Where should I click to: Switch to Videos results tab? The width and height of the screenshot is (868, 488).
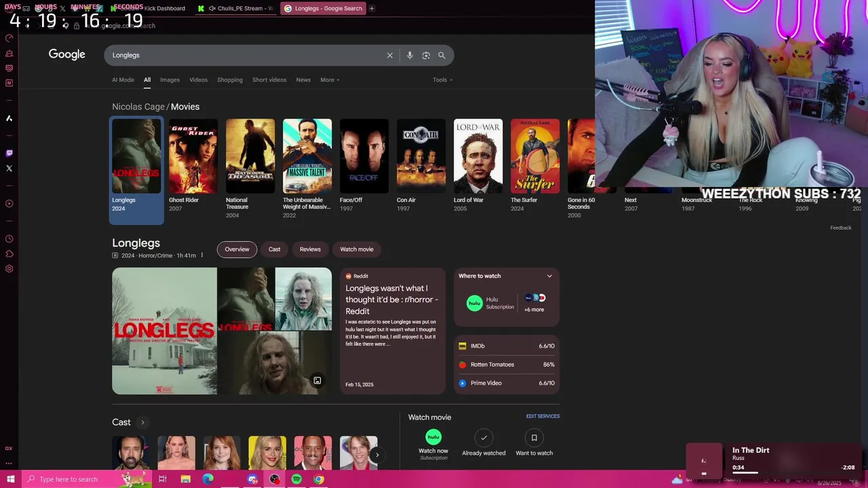tap(198, 80)
